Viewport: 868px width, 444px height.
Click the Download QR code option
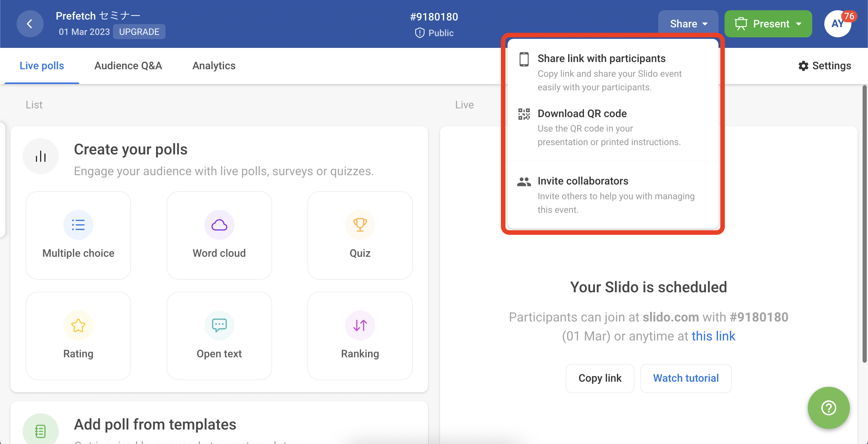(582, 113)
